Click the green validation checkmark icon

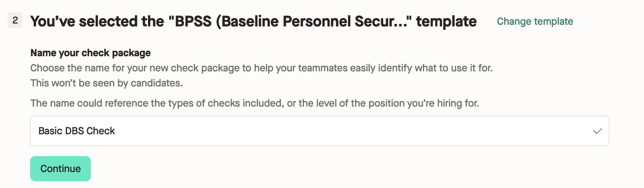coord(598,131)
